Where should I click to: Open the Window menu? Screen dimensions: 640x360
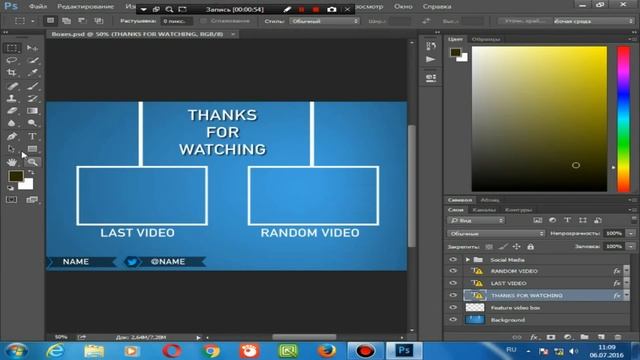403,7
